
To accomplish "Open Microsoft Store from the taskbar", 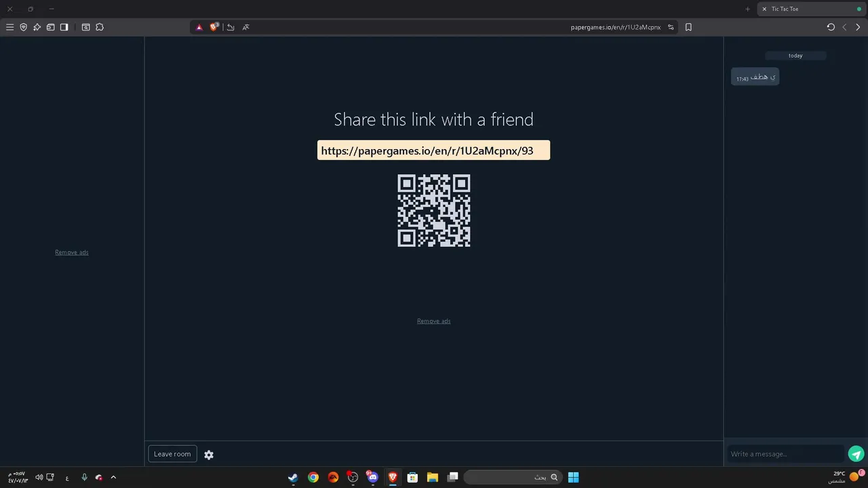I will [412, 477].
